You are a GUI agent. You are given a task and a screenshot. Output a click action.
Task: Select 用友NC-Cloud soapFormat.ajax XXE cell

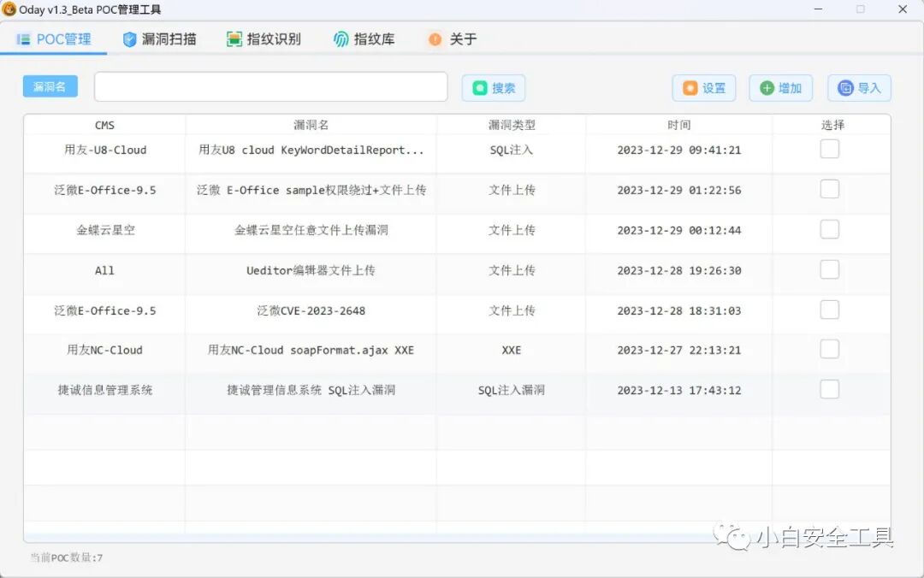[311, 350]
